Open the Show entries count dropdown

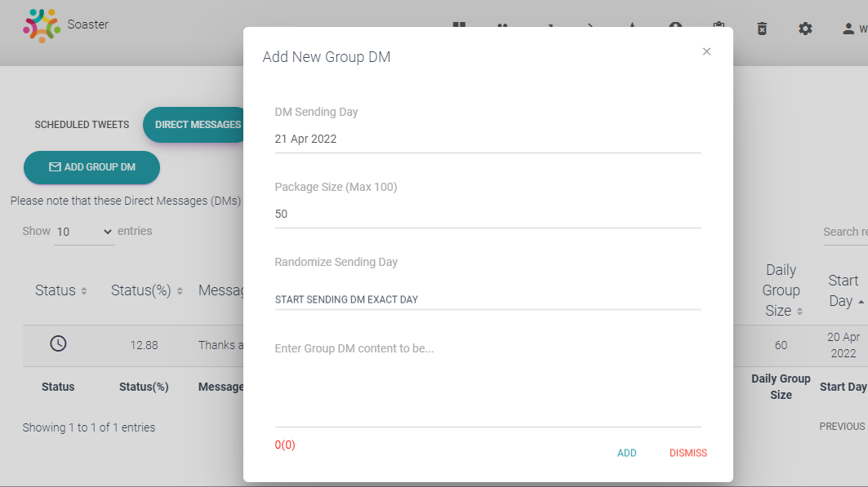pos(84,232)
